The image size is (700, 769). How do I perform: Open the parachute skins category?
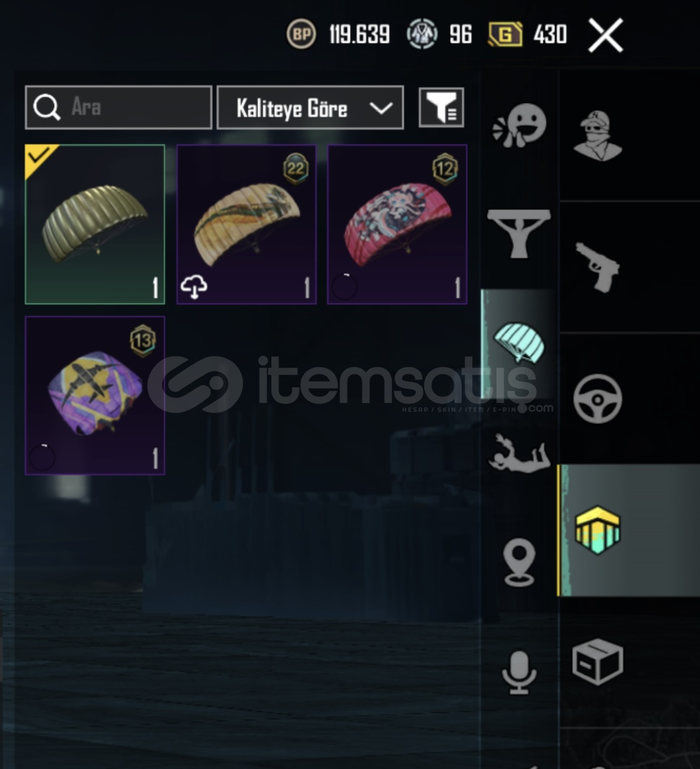click(519, 342)
